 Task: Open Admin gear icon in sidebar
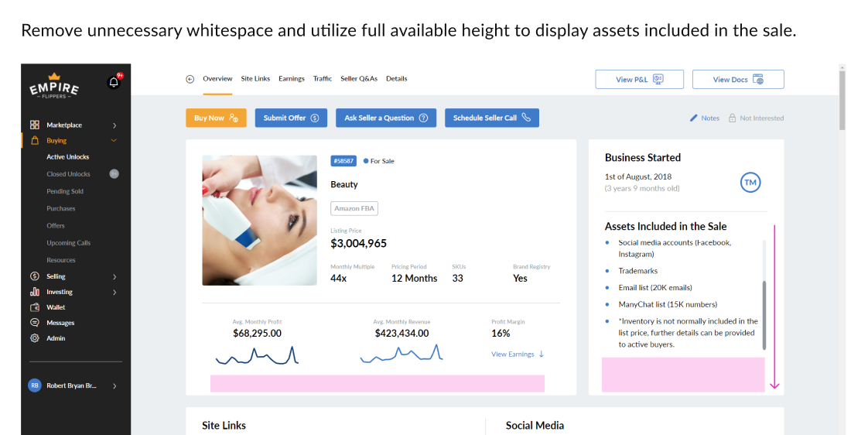[35, 338]
